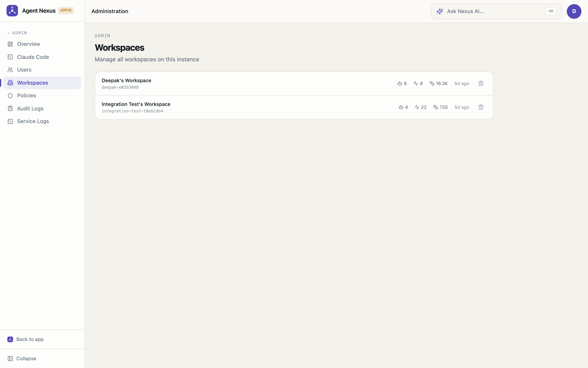Image resolution: width=588 pixels, height=368 pixels.
Task: Click the Agent Nexus title text
Action: pyautogui.click(x=39, y=11)
